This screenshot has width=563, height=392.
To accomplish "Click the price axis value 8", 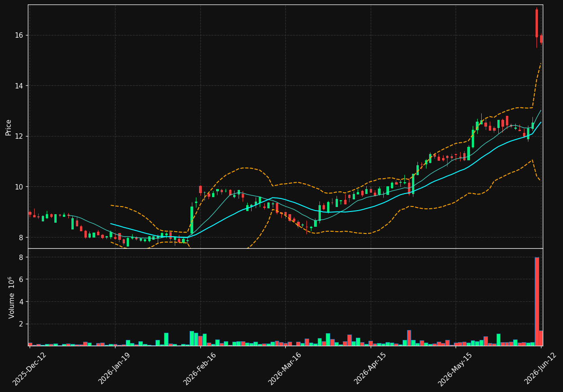I will click(22, 238).
